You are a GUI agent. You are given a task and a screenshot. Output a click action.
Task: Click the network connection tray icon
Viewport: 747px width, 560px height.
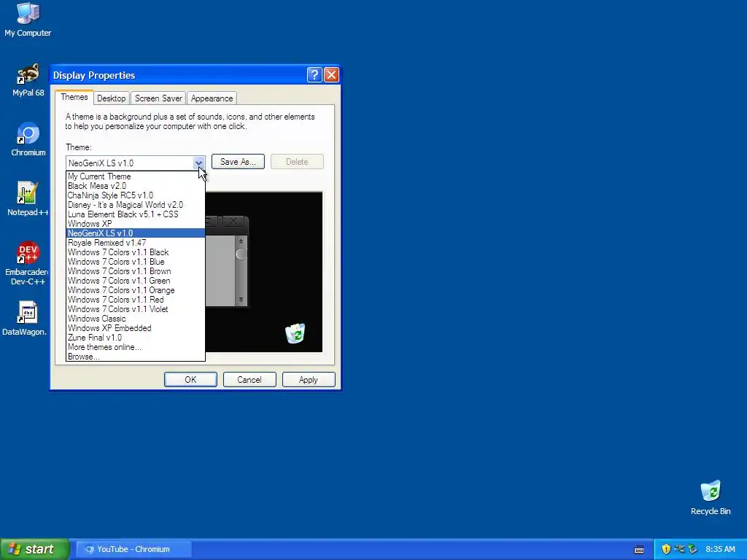click(679, 549)
